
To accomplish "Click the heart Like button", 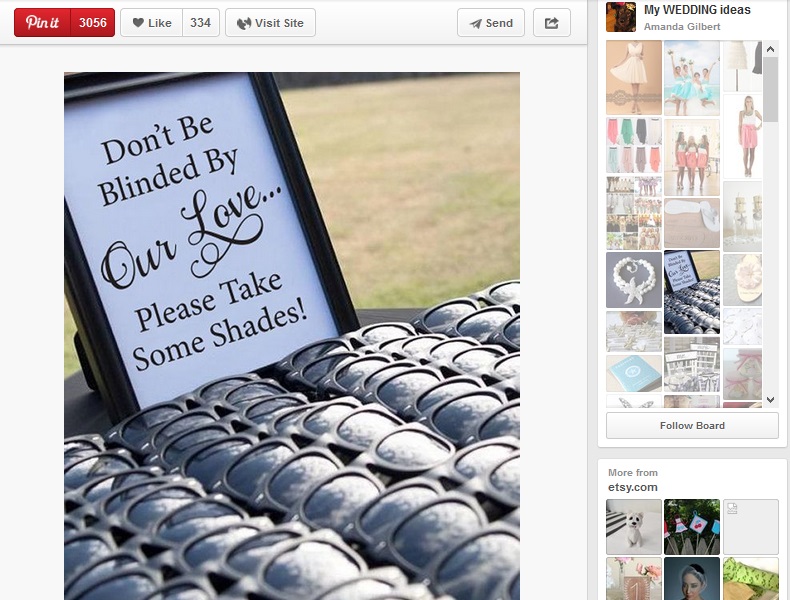I will pyautogui.click(x=152, y=23).
